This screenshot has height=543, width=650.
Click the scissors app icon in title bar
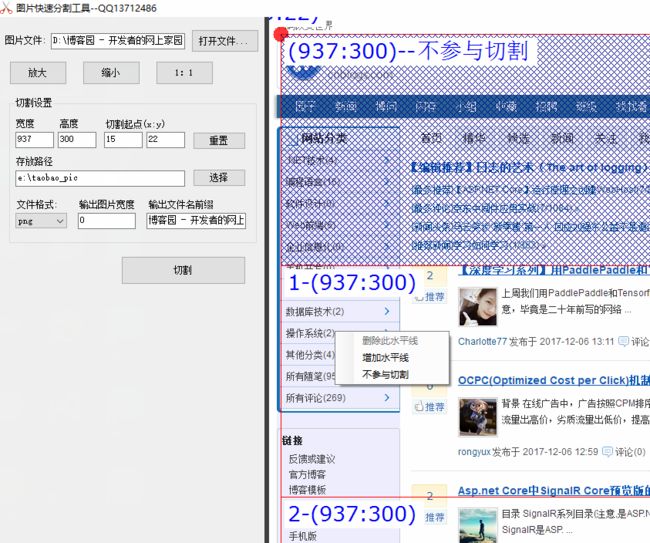(x=6, y=8)
